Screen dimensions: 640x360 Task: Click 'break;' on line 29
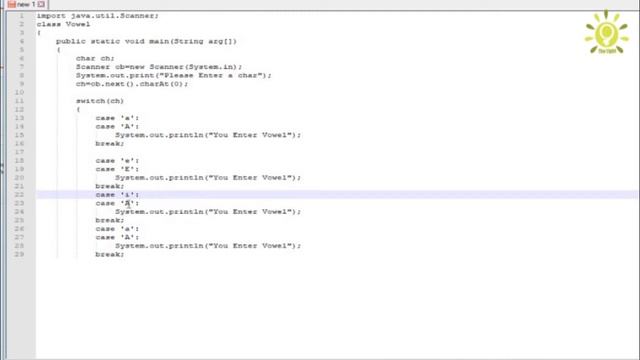[x=110, y=254]
